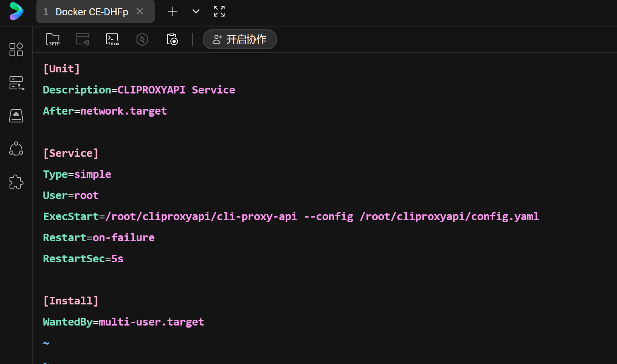Close the Docker CE-DHFp tab
This screenshot has width=617, height=364.
point(140,12)
